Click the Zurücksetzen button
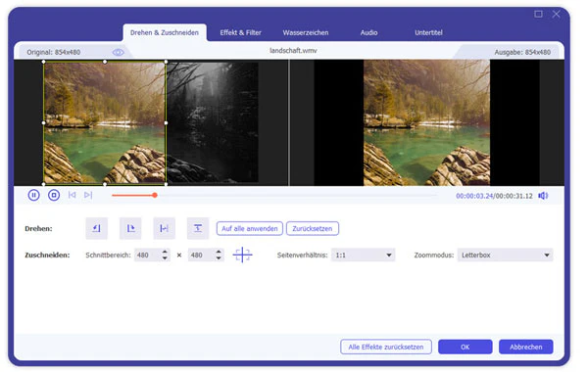 (313, 228)
